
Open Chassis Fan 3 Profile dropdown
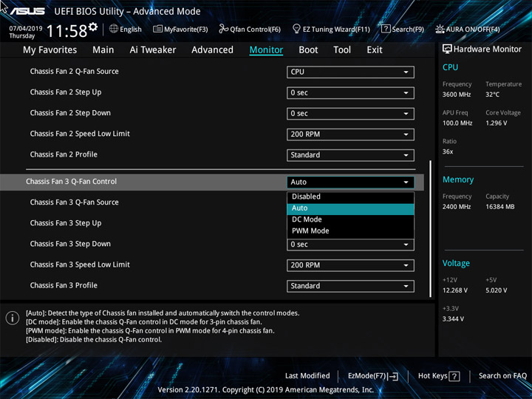tap(350, 286)
